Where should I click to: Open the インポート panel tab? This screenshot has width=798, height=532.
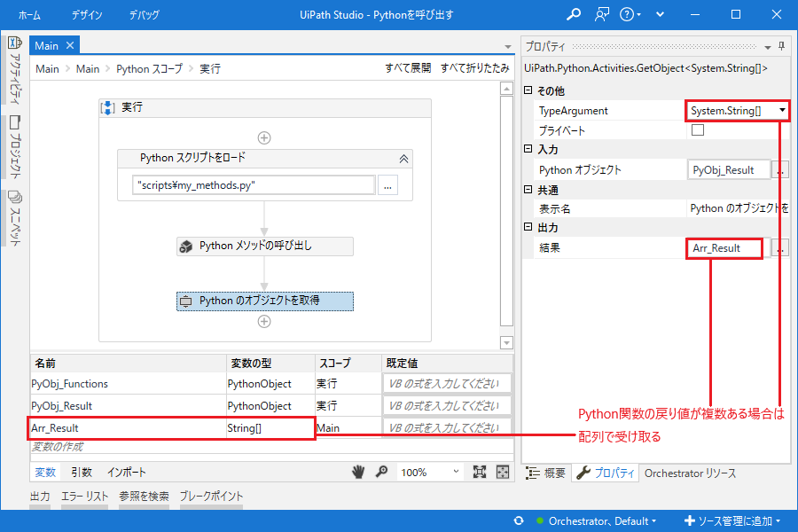click(126, 473)
